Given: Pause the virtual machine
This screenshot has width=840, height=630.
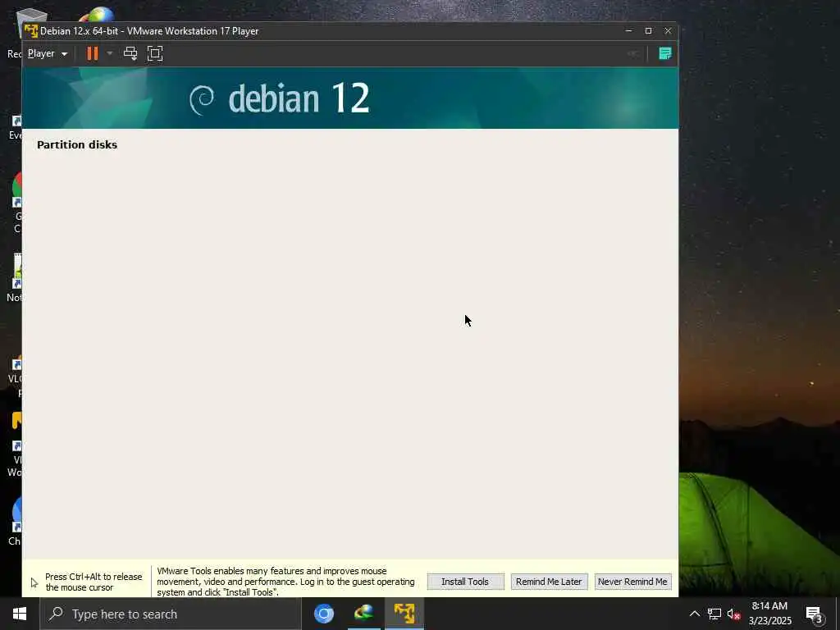Looking at the screenshot, I should (x=93, y=53).
